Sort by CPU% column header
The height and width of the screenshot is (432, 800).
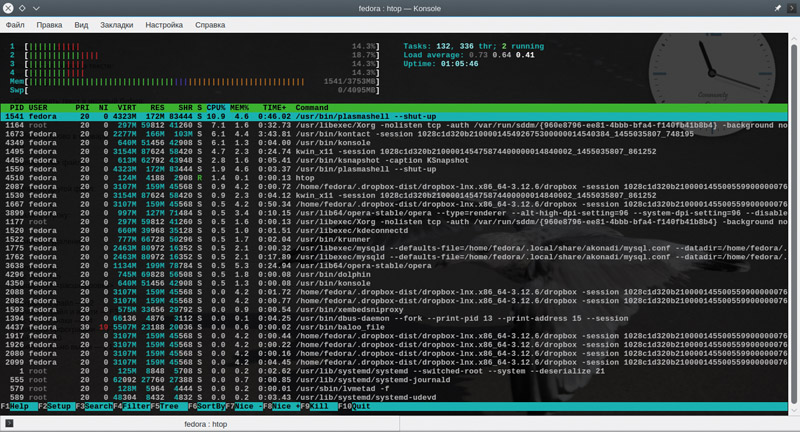point(216,108)
